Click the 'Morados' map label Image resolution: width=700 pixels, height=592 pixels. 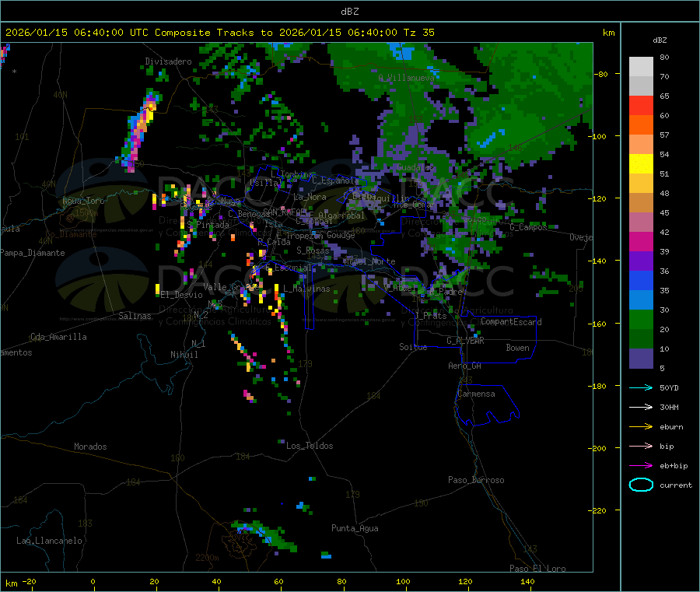(90, 447)
